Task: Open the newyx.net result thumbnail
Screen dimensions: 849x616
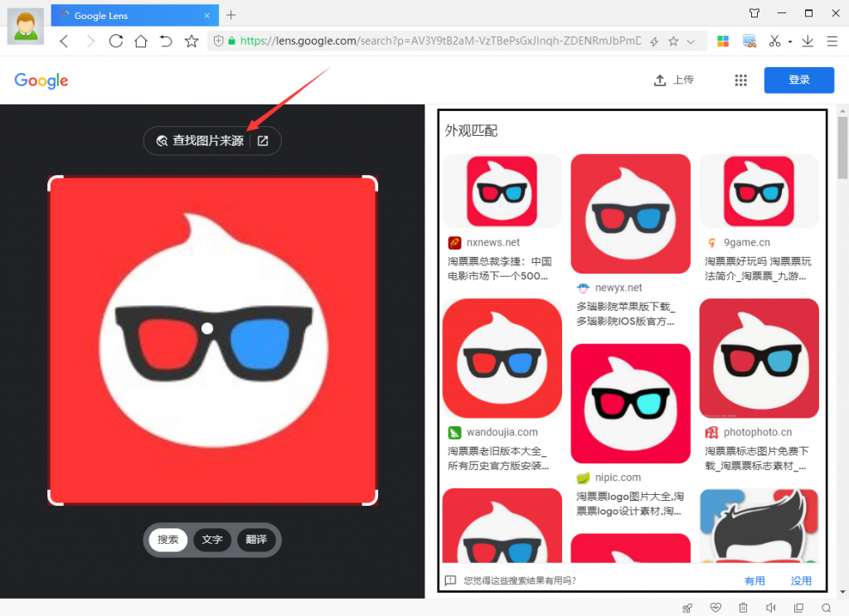Action: coord(630,214)
